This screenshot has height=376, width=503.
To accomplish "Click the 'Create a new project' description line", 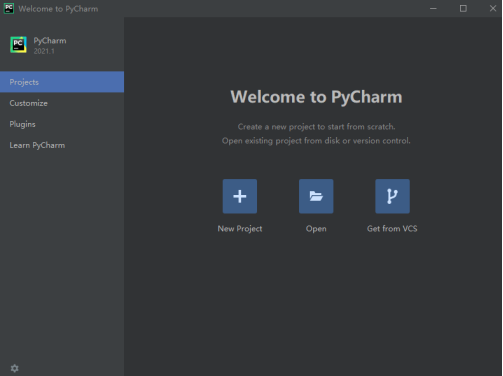I will (316, 127).
